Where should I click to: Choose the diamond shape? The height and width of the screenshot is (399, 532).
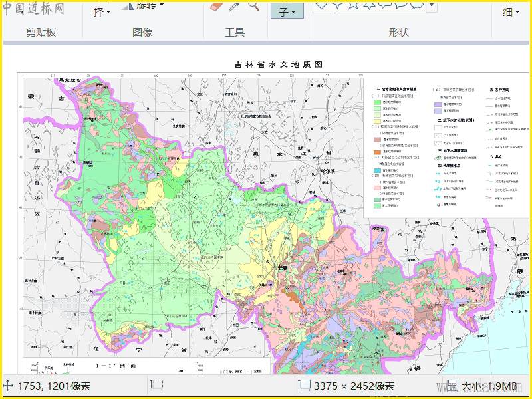pos(321,5)
